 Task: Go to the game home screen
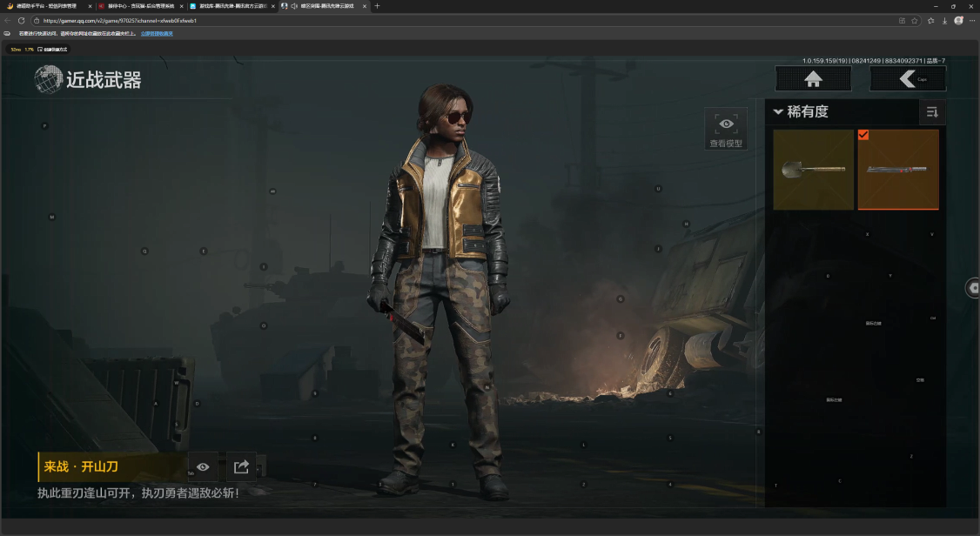click(813, 79)
